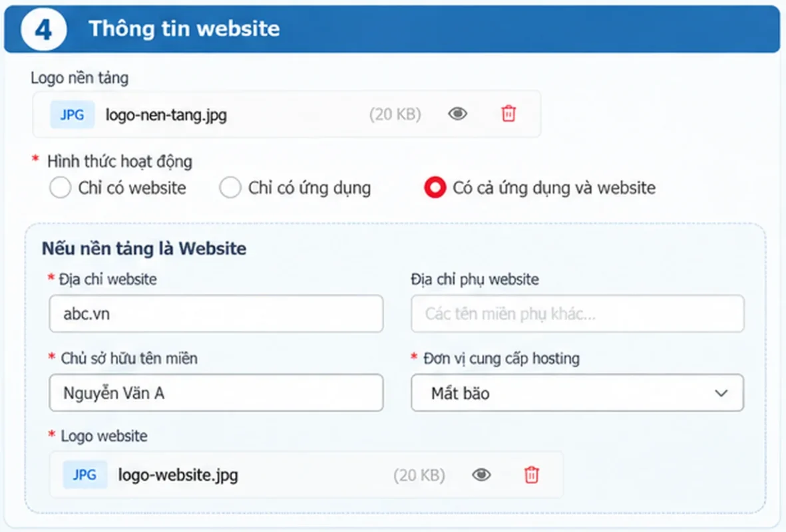Select 'Có cả ứng dụng và website' radio
The width and height of the screenshot is (786, 532).
[x=435, y=188]
